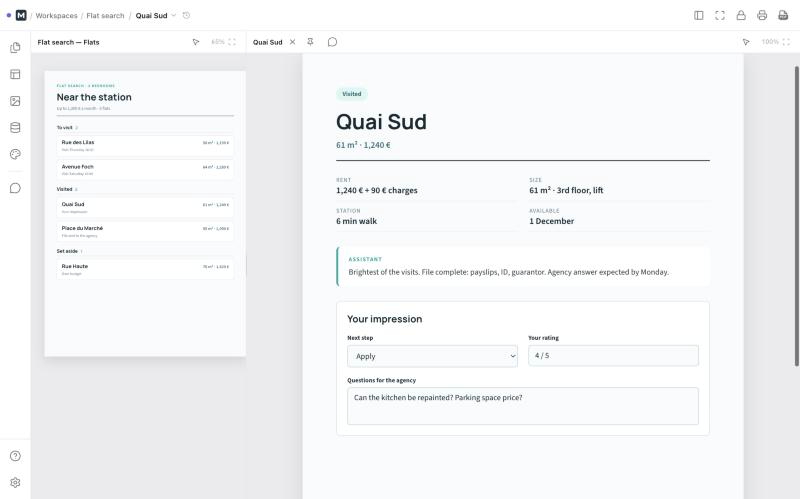Image resolution: width=800 pixels, height=499 pixels.
Task: Click the 'Set aside' section label
Action: (67, 251)
